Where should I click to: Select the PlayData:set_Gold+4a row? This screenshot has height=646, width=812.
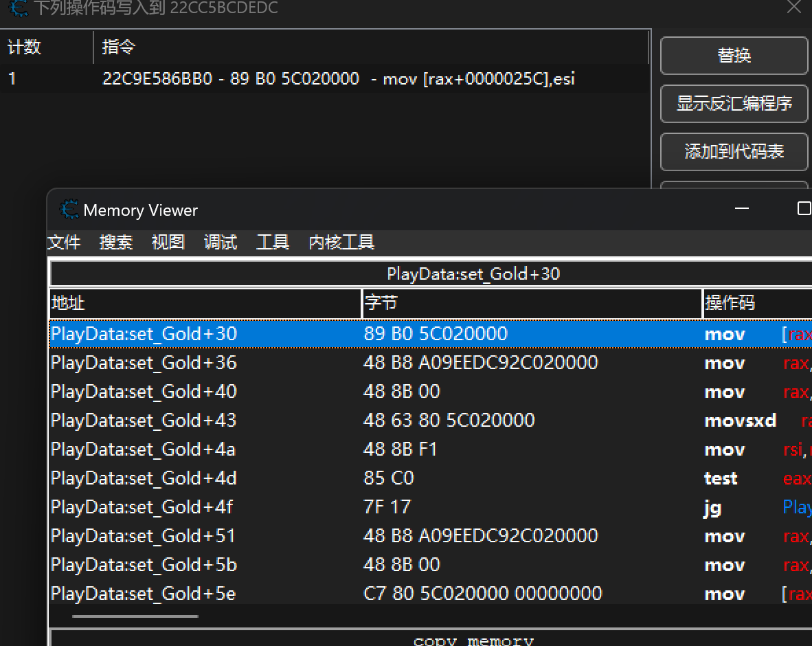[431, 449]
